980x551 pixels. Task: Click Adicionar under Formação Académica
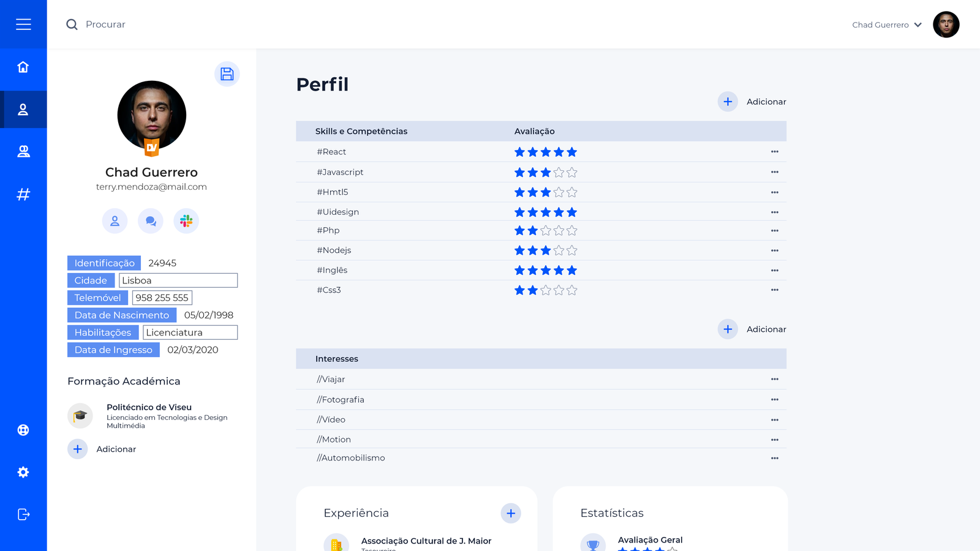(x=102, y=449)
